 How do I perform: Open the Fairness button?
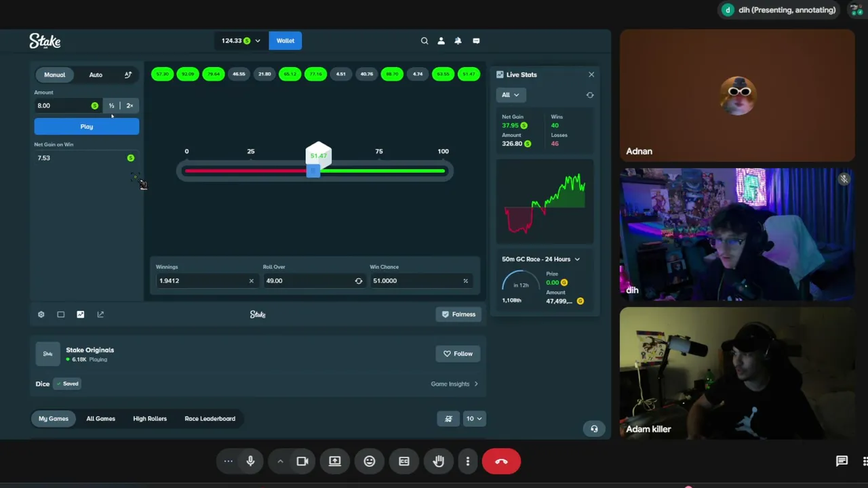pos(458,314)
